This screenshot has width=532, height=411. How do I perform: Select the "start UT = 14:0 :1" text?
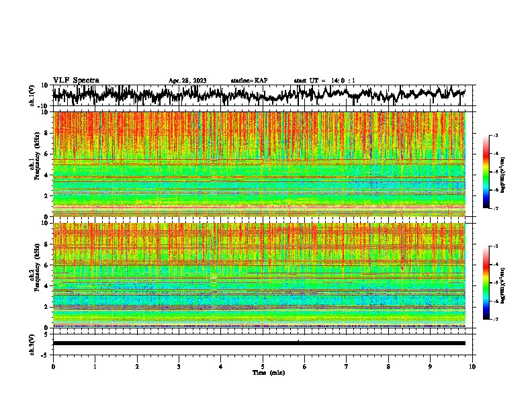point(324,81)
